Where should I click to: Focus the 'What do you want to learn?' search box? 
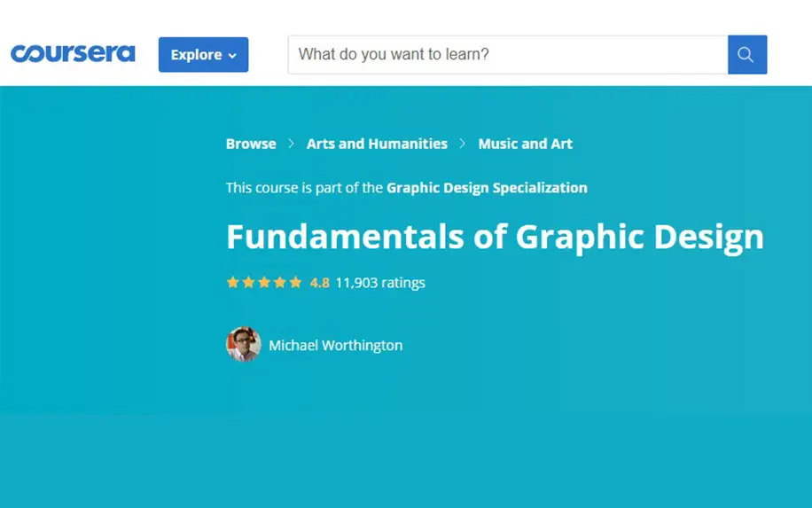coord(508,54)
